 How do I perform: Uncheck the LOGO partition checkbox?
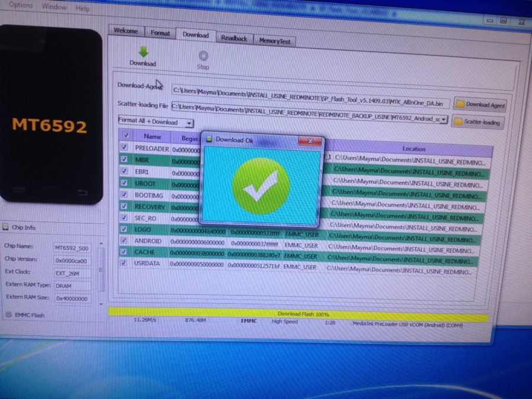[x=124, y=229]
